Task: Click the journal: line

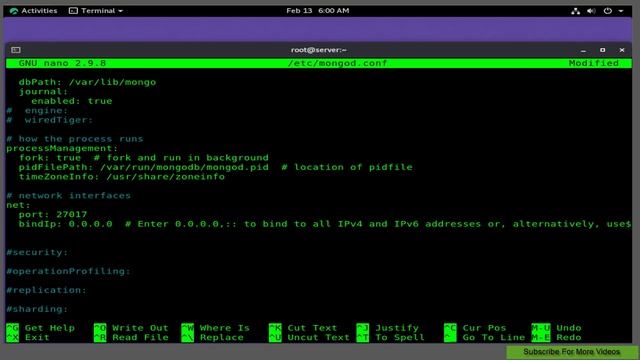Action: 43,91
